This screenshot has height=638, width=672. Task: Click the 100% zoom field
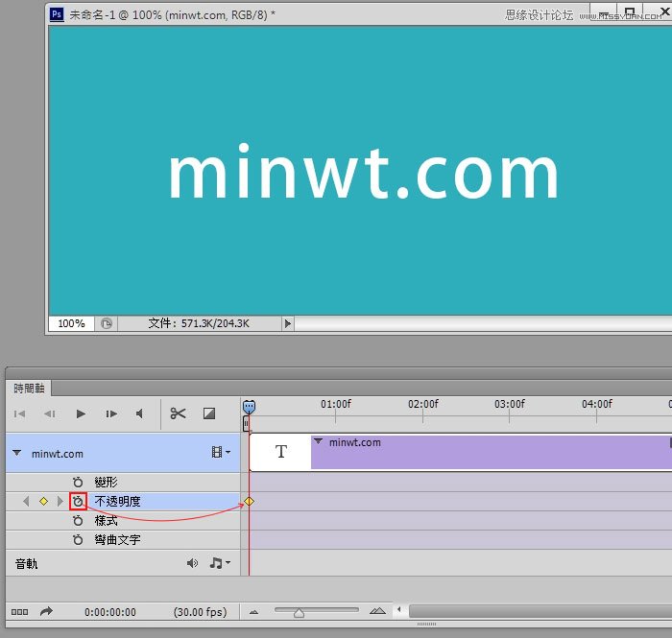71,323
